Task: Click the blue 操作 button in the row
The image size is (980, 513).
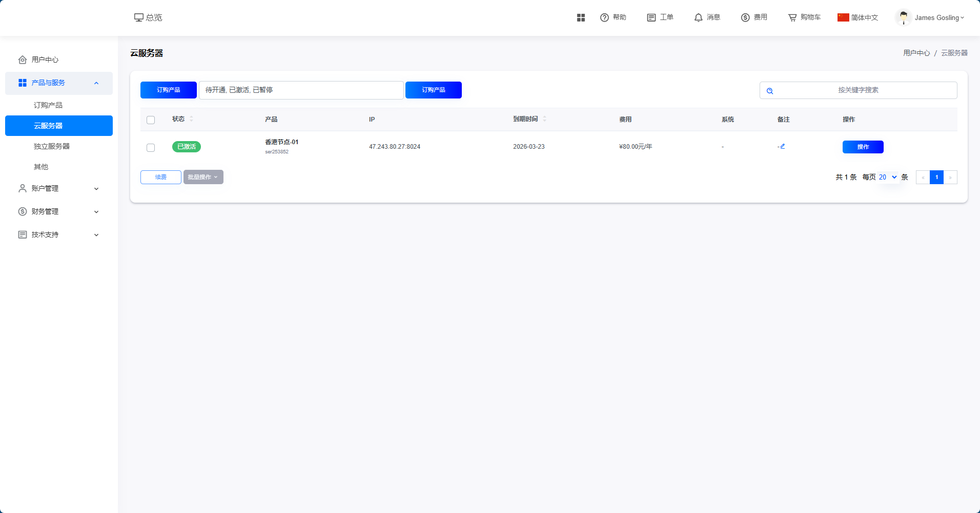Action: click(863, 147)
